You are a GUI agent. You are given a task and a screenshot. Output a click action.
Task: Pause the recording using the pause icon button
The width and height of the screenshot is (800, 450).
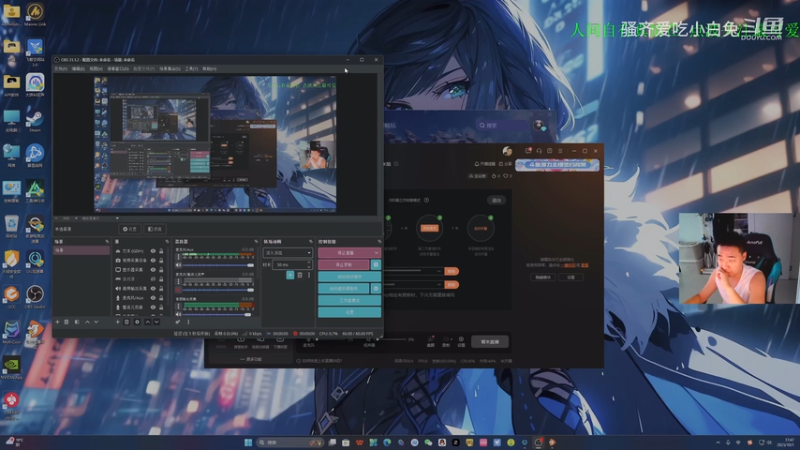click(376, 264)
